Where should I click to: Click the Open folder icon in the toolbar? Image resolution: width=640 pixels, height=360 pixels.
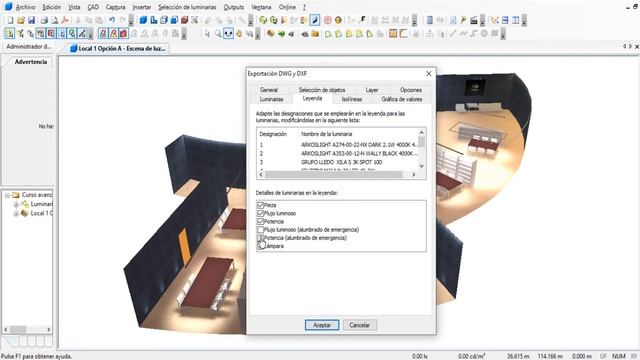(21, 20)
